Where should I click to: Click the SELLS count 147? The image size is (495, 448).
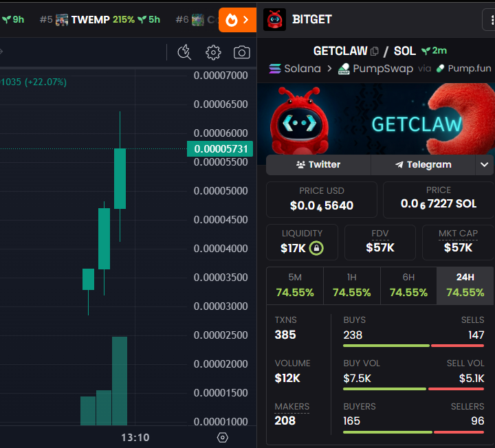pyautogui.click(x=476, y=335)
